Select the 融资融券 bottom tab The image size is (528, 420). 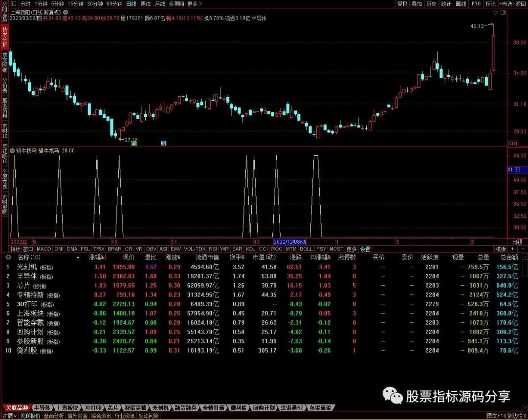(x=186, y=408)
